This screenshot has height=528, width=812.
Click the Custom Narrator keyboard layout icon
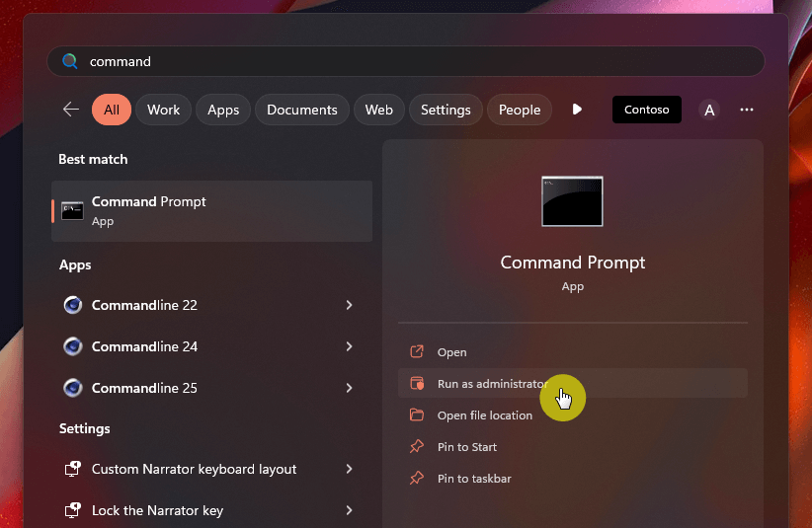click(x=72, y=469)
